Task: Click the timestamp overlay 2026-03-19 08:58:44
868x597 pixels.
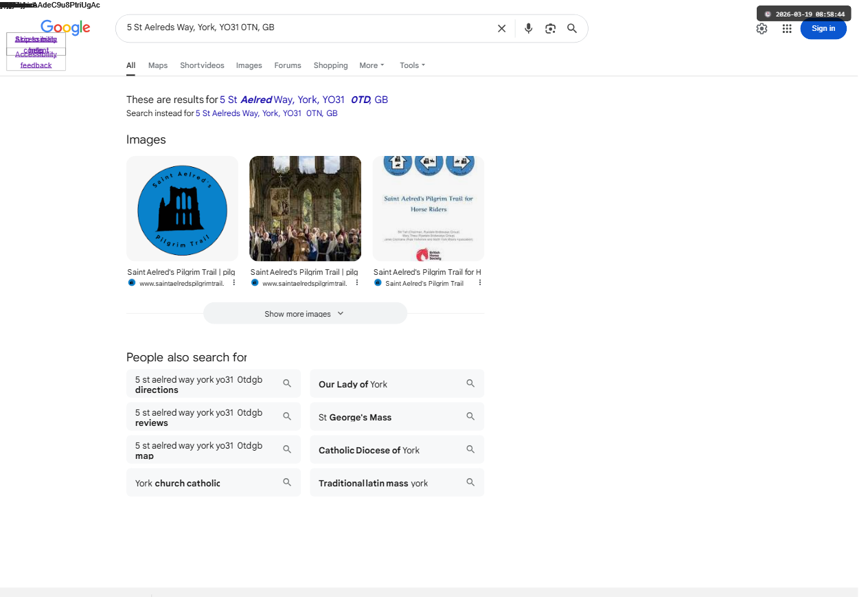Action: tap(804, 14)
